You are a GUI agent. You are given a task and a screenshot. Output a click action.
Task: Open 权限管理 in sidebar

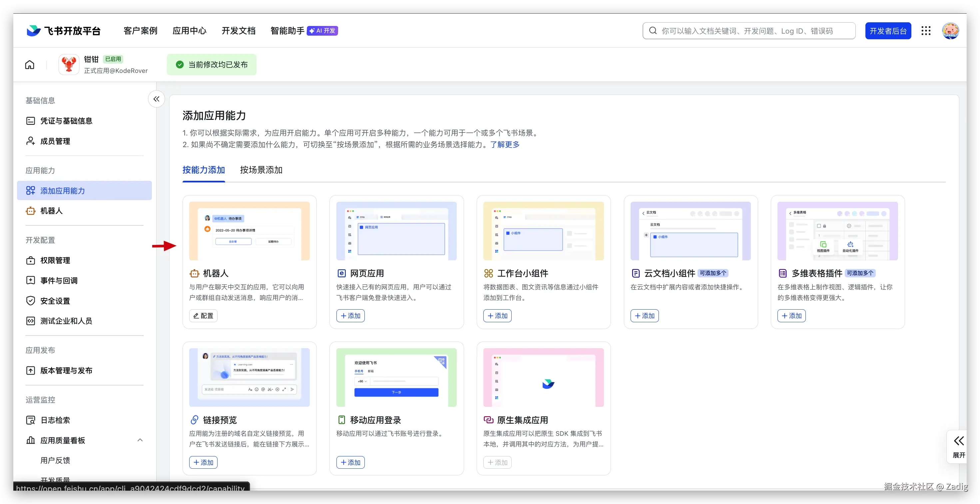click(55, 260)
